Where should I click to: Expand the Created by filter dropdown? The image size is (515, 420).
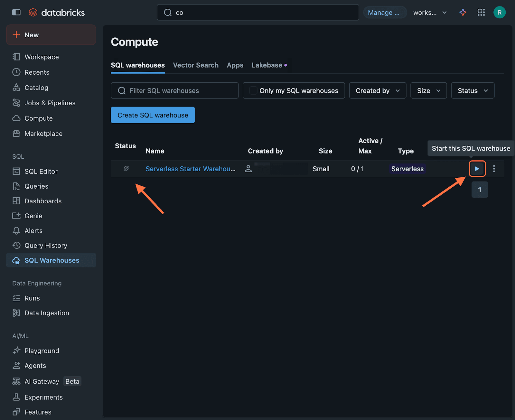378,91
